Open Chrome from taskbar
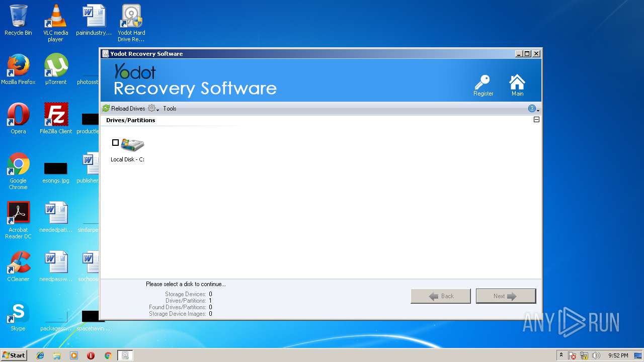Viewport: 644px width, 362px height. coord(108,355)
